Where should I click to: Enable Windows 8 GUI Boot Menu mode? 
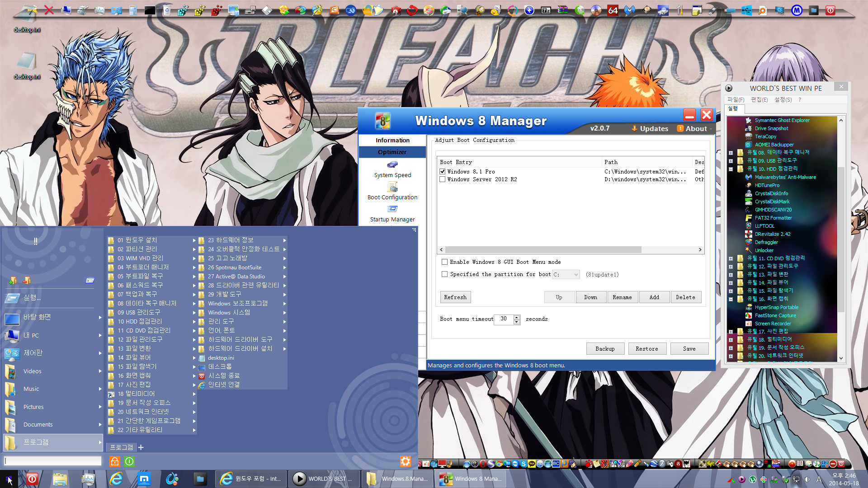[x=445, y=262]
